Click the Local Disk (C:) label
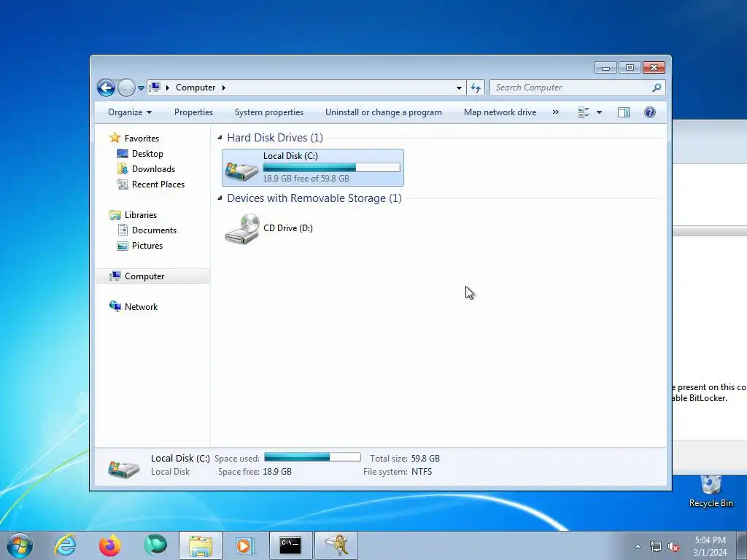This screenshot has height=560, width=747. pyautogui.click(x=290, y=156)
